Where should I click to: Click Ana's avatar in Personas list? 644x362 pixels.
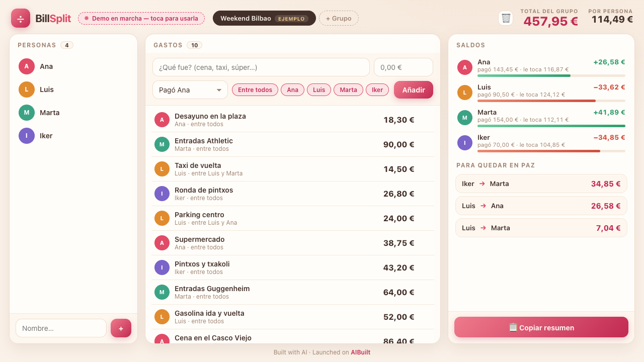[27, 66]
